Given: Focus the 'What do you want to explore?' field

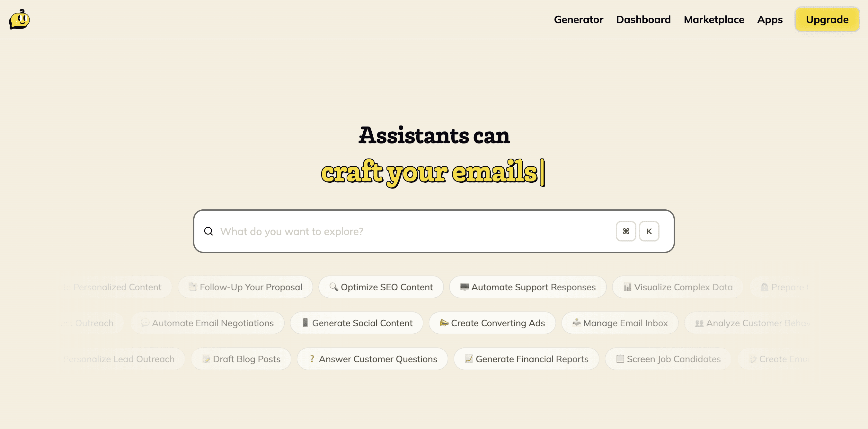Looking at the screenshot, I should click(x=404, y=231).
